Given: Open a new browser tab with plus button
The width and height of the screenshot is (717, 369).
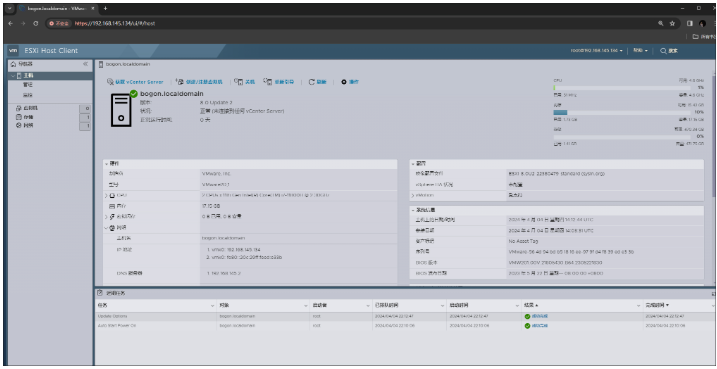Looking at the screenshot, I should (x=105, y=8).
